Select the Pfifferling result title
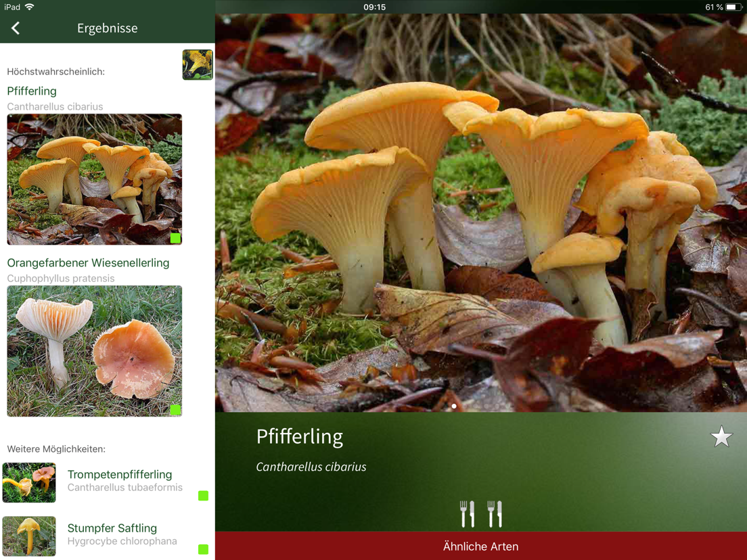Viewport: 747px width, 560px height. pos(32,91)
